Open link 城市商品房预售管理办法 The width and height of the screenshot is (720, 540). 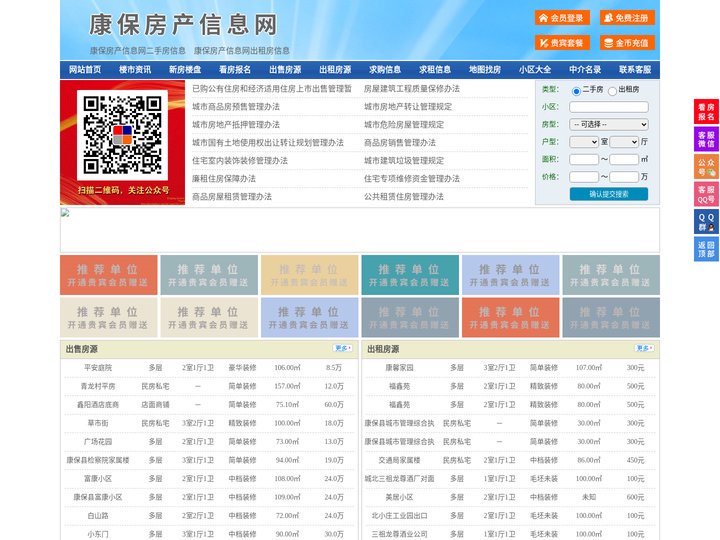point(236,107)
